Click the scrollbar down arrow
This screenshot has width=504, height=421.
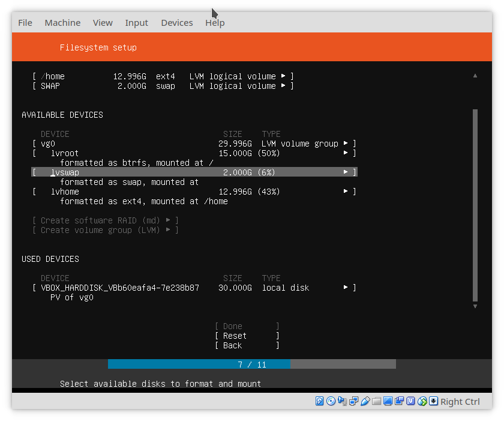click(x=475, y=306)
